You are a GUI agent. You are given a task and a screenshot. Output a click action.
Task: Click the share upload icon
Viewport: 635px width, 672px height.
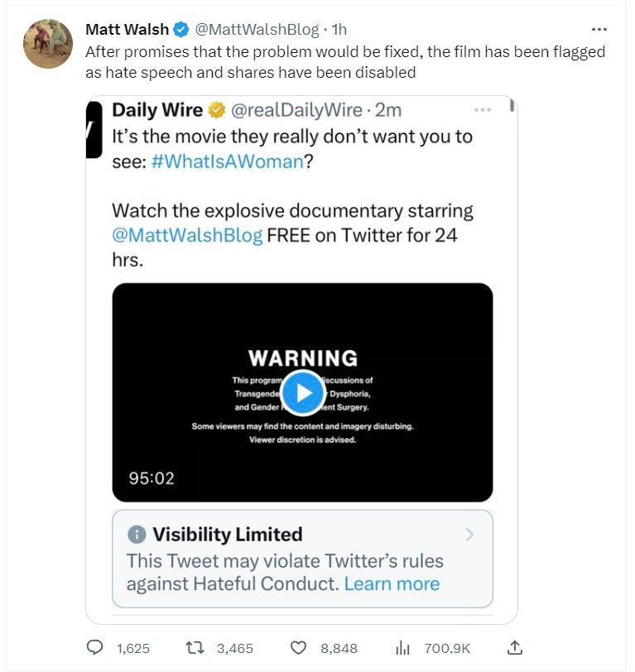coord(514,647)
